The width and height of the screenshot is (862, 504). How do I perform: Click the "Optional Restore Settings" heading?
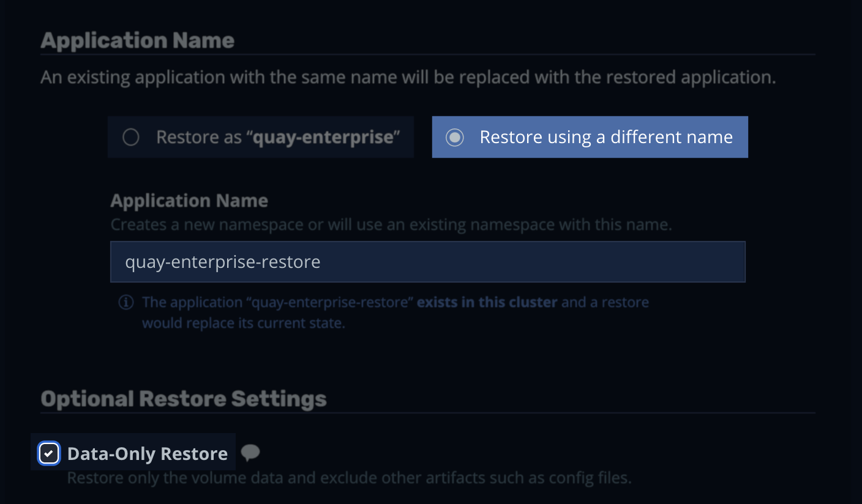coord(184,399)
